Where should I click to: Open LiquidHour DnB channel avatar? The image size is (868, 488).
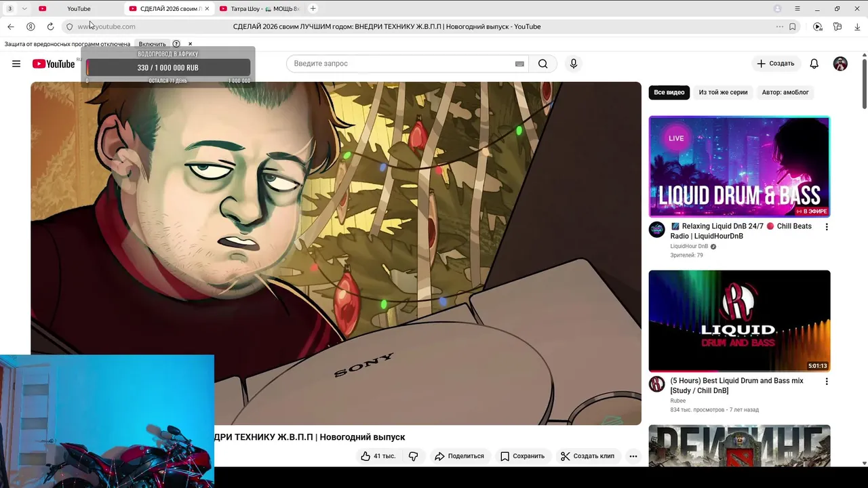656,230
